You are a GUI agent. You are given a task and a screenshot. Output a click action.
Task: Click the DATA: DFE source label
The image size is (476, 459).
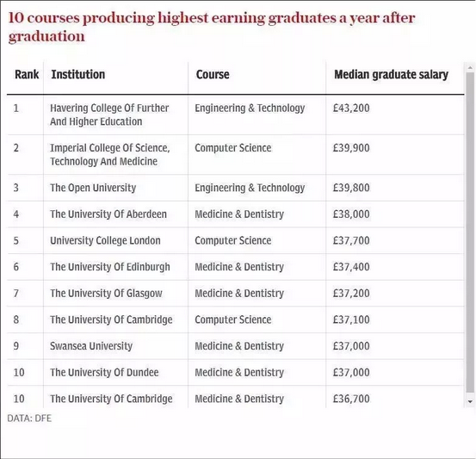coord(29,419)
